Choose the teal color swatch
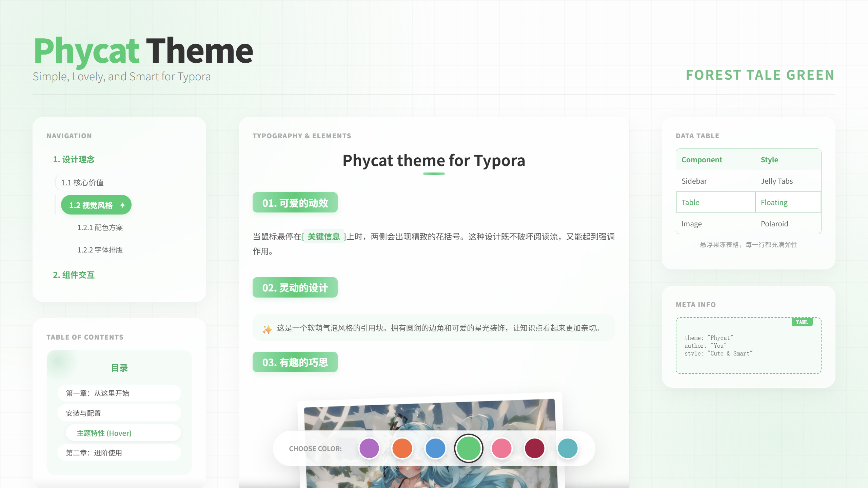 click(x=568, y=448)
